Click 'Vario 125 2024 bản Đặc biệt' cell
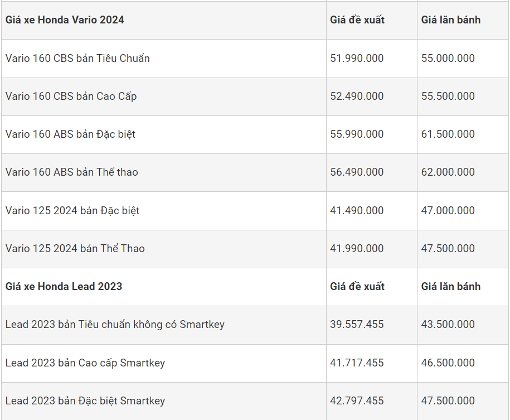Image resolution: width=510 pixels, height=420 pixels. [72, 211]
